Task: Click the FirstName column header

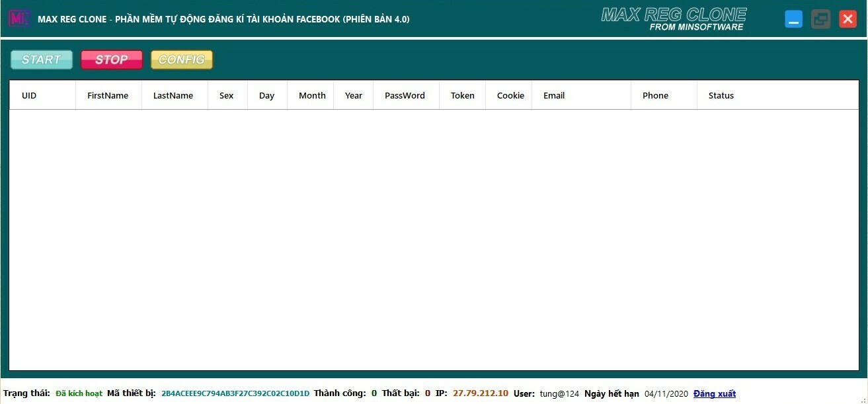Action: click(109, 95)
